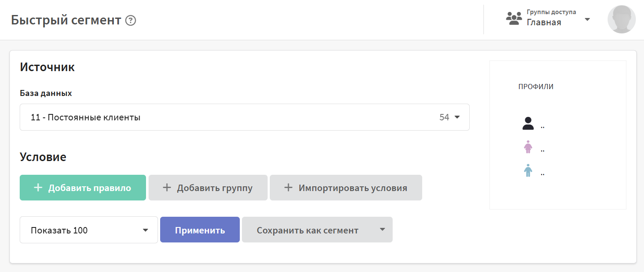Click plus icon on Импортировать условия

tap(289, 188)
